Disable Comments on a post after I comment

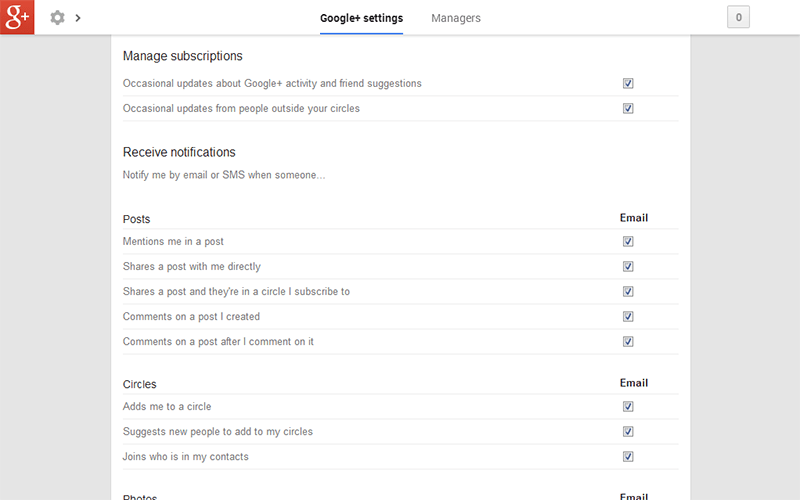pos(628,341)
